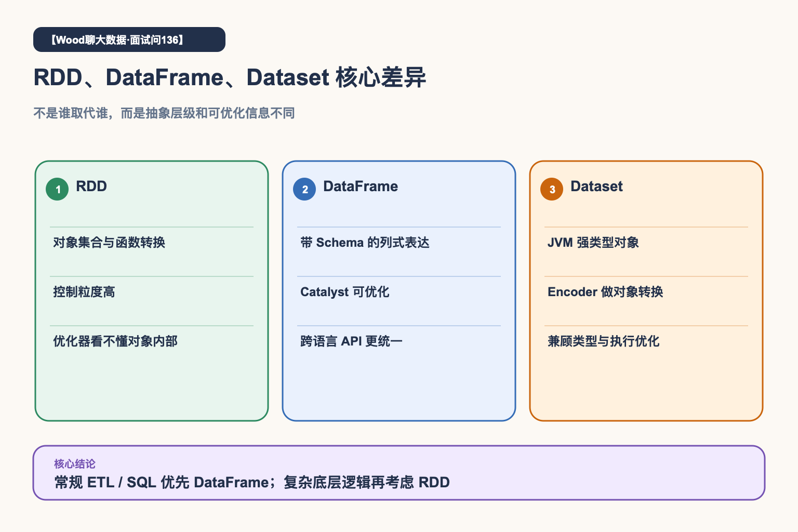Image resolution: width=798 pixels, height=532 pixels.
Task: Click the orange number 3 badge
Action: [552, 189]
